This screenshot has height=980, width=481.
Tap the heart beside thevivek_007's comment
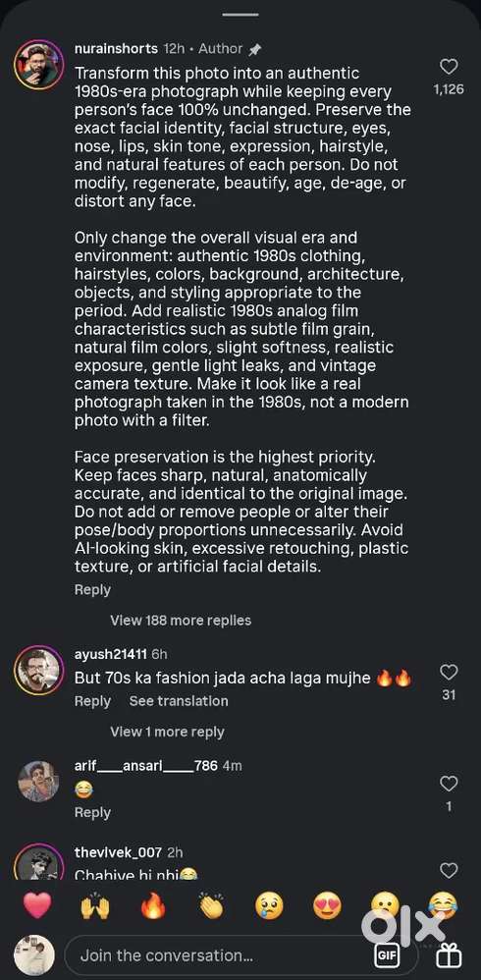pyautogui.click(x=449, y=870)
